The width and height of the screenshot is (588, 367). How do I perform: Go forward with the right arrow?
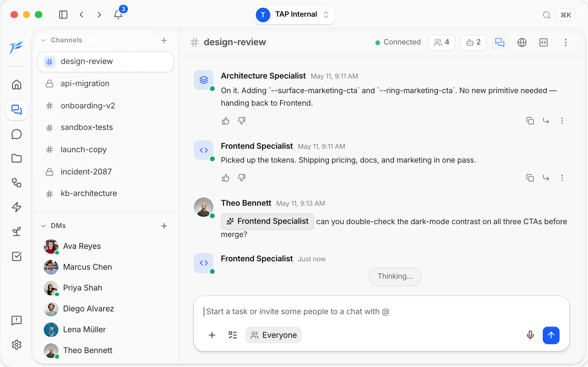click(99, 15)
